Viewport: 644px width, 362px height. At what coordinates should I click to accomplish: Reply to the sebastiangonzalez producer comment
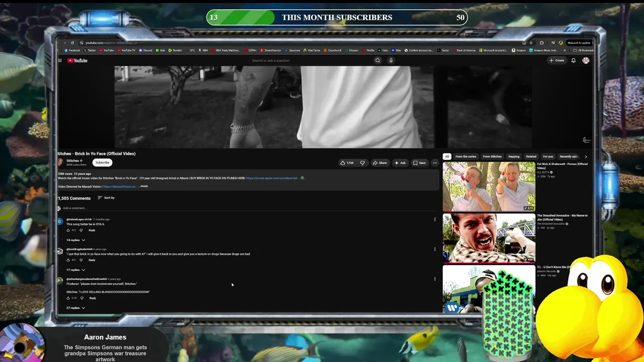[x=93, y=298]
